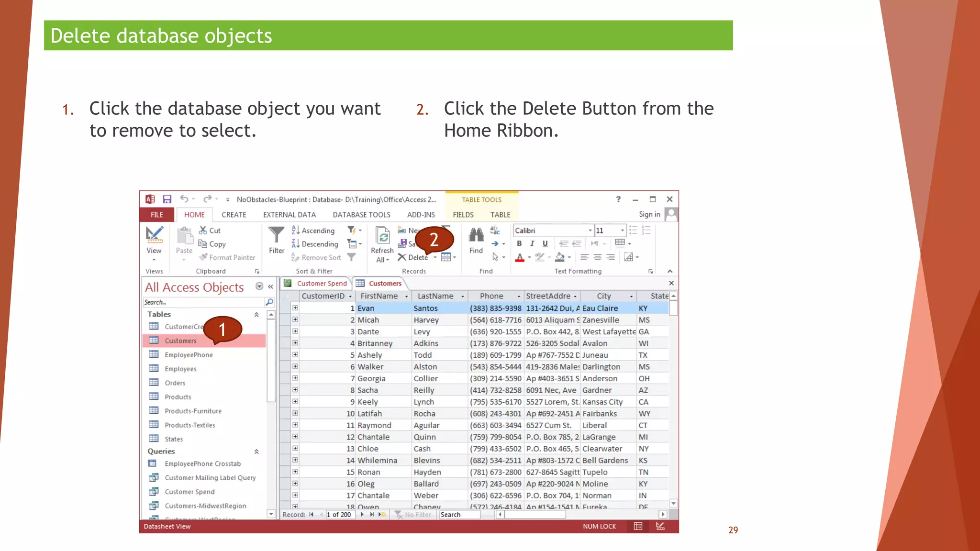980x551 pixels.
Task: Switch to the DATABASE TOOLS ribbon tab
Action: tap(362, 215)
